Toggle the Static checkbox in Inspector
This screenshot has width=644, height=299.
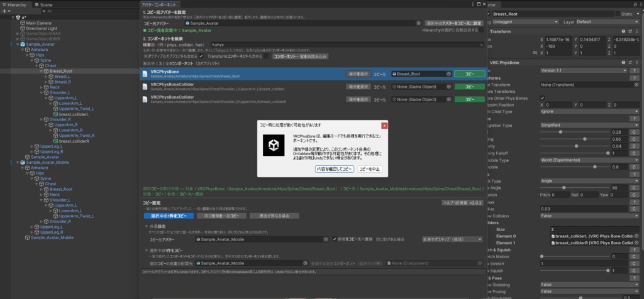pyautogui.click(x=618, y=14)
